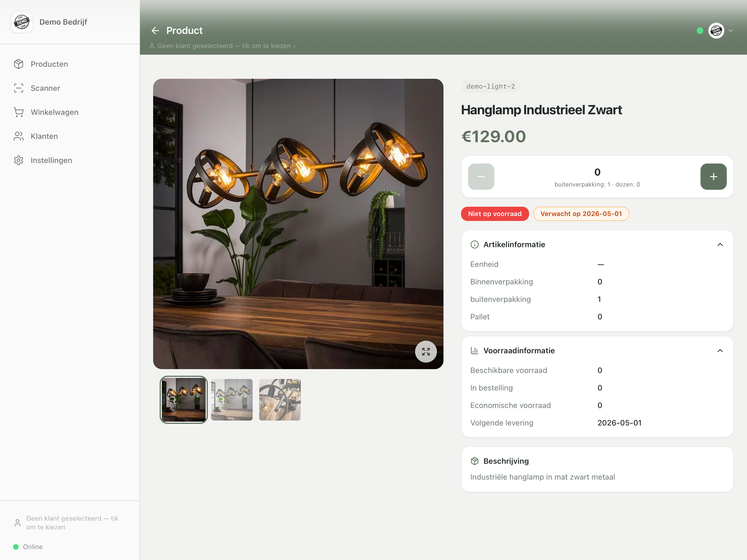The image size is (747, 560).
Task: Click the Demo Bedrijf company name
Action: 63,22
